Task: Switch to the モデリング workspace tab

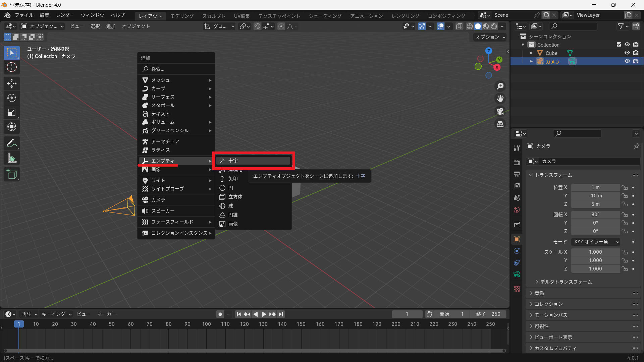Action: pos(182,16)
